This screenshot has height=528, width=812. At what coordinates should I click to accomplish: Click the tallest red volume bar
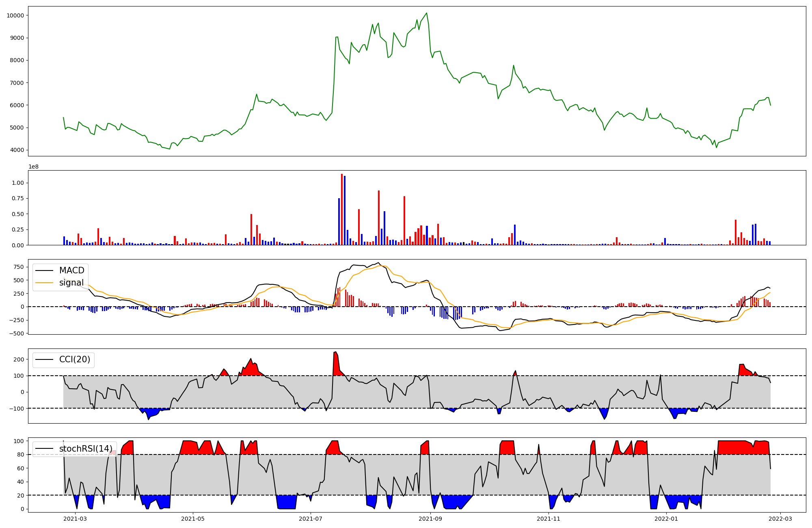(342, 209)
